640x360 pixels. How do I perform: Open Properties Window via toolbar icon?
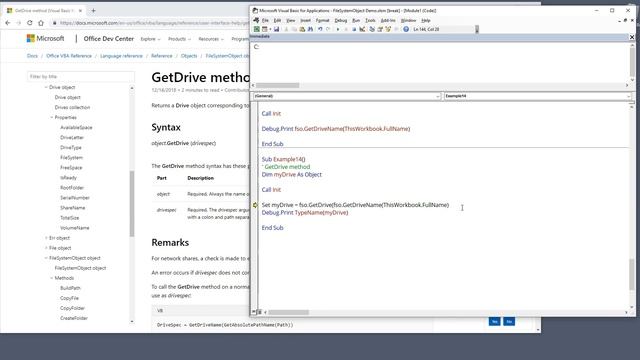click(x=380, y=29)
